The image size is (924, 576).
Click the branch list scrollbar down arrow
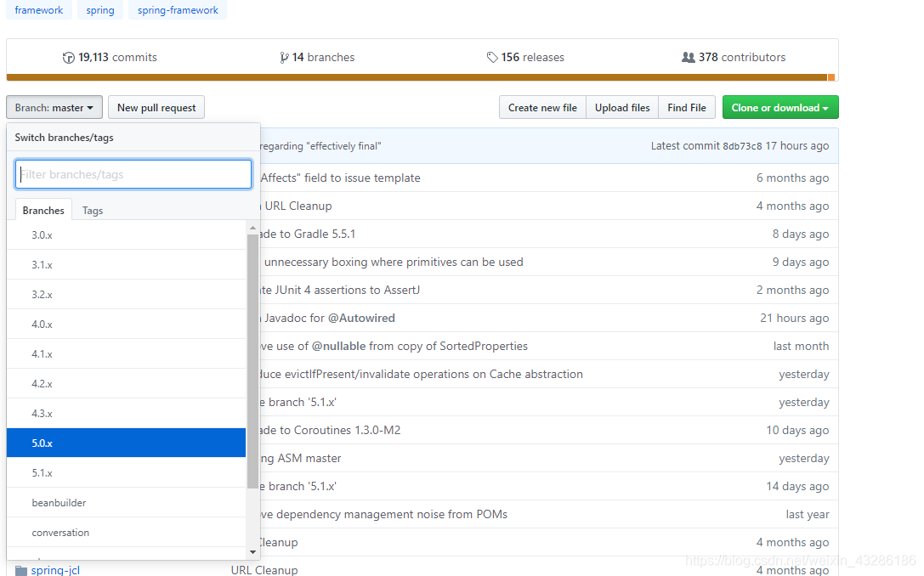point(252,552)
